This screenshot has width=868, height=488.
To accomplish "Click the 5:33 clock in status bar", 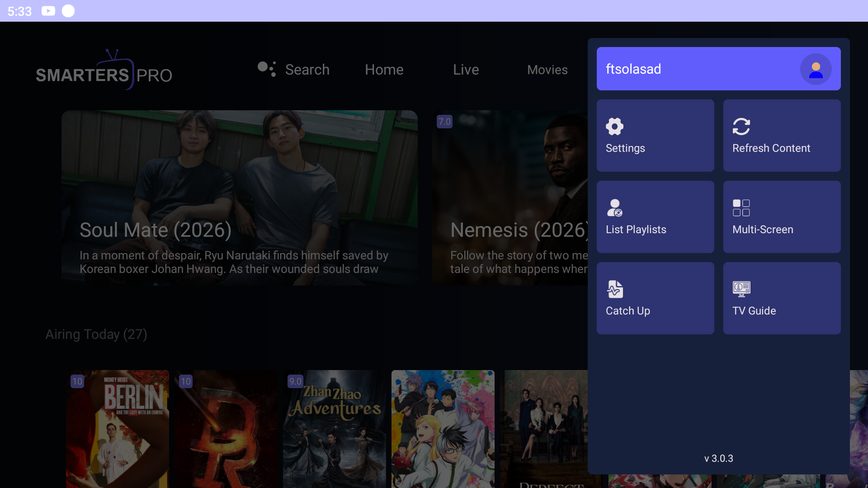I will (19, 11).
